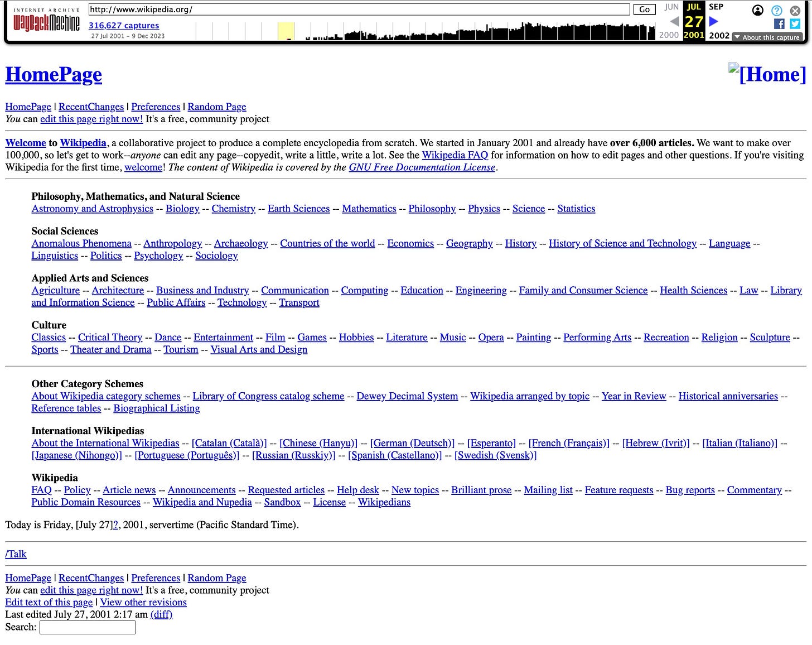
Task: Select year 2002 in the Wayback toolbar
Action: 719,35
